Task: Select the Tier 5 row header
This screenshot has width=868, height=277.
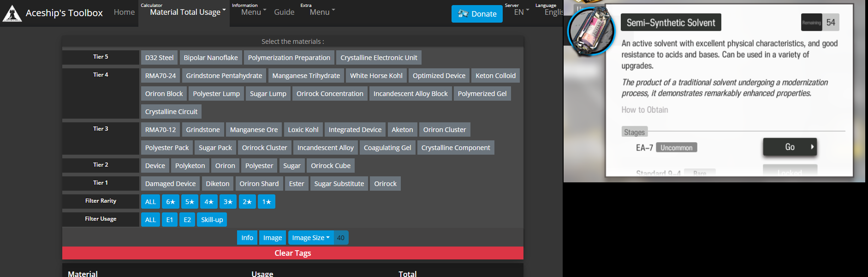Action: 101,57
